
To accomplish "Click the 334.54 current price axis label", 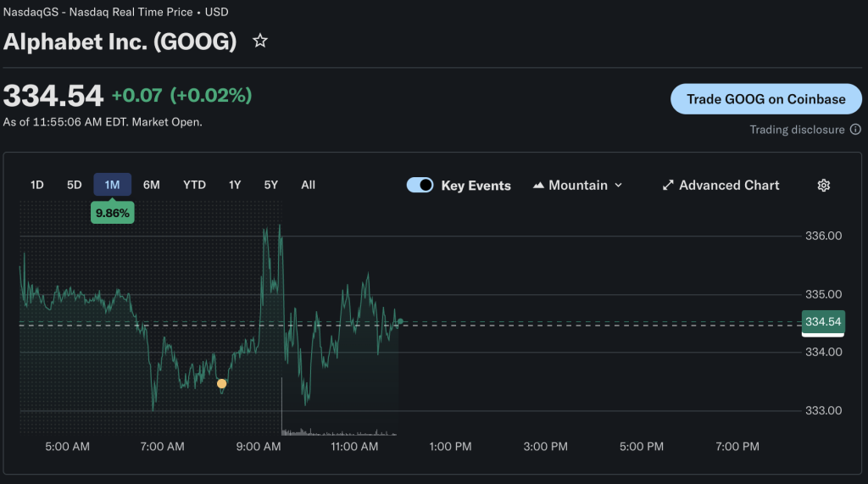I will [x=822, y=322].
